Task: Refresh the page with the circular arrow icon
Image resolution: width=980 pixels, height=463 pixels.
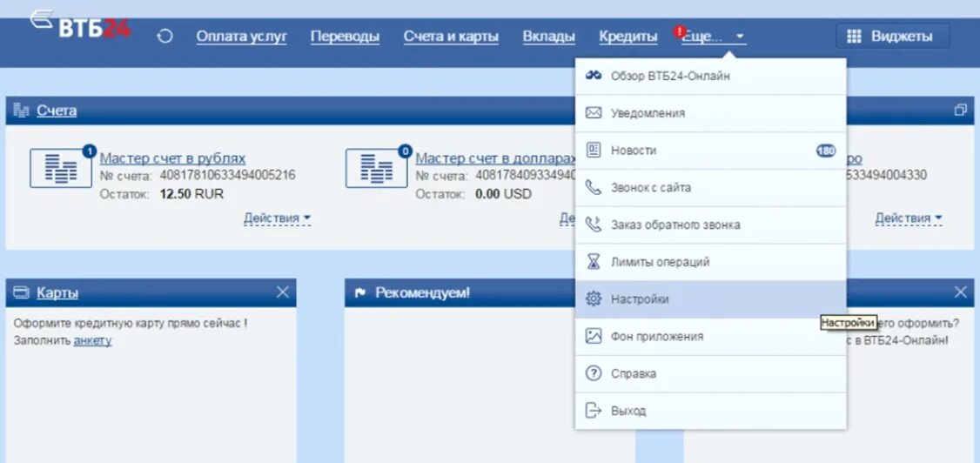Action: click(165, 37)
